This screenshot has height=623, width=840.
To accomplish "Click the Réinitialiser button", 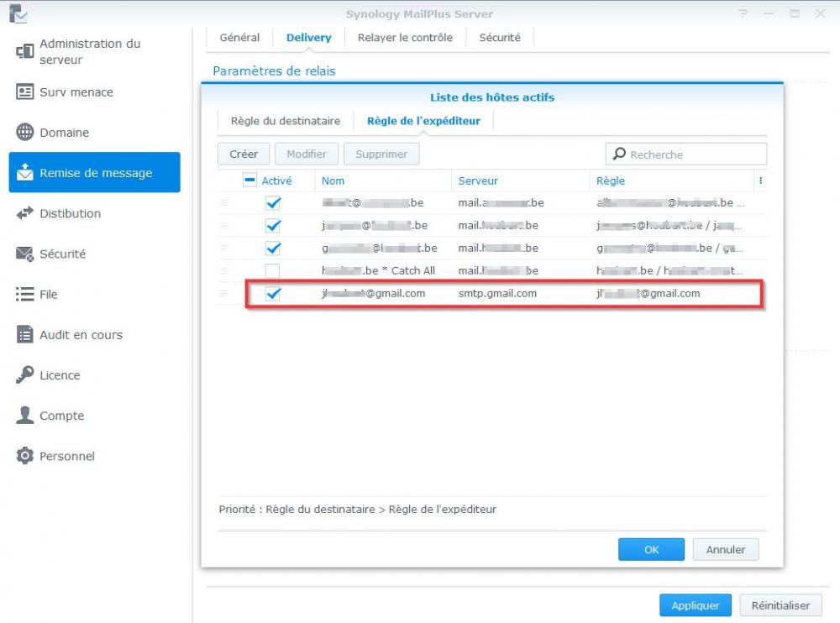I will (780, 605).
